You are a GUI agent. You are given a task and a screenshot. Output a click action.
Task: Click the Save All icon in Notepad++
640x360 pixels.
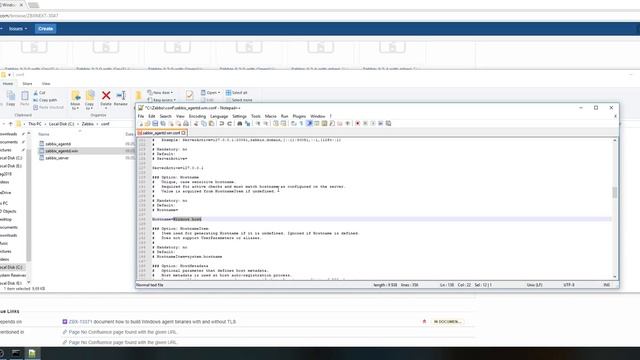tap(162, 123)
